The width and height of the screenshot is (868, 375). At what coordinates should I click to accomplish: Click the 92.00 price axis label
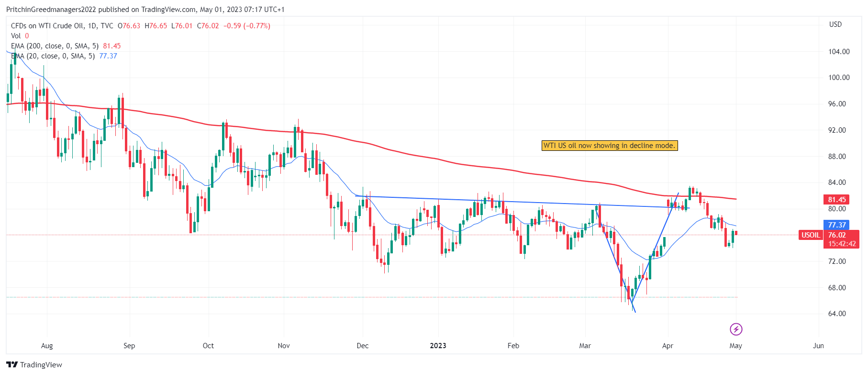click(837, 130)
